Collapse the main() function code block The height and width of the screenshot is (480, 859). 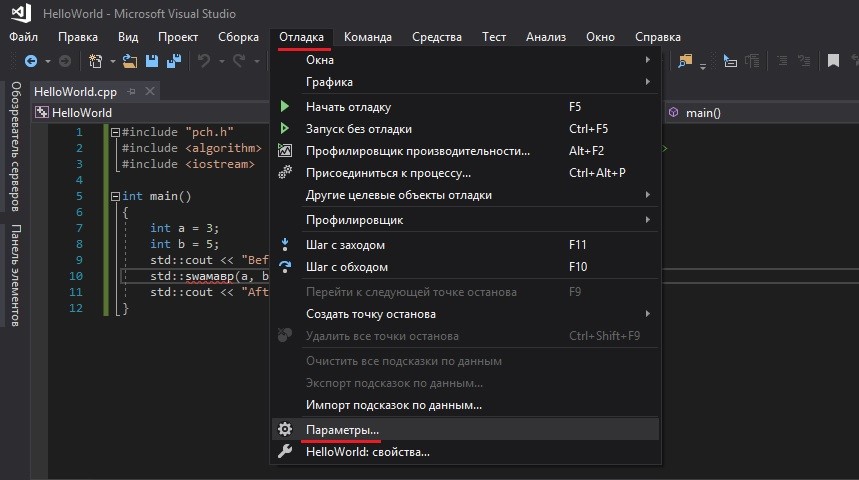tap(115, 197)
